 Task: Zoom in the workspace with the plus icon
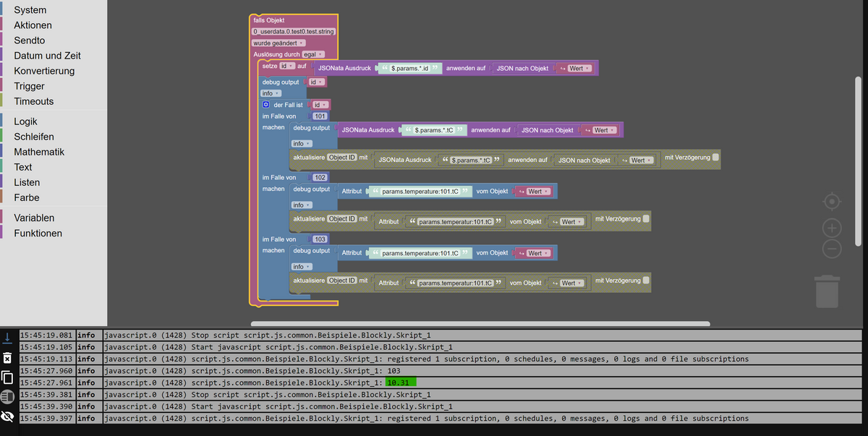(x=832, y=228)
